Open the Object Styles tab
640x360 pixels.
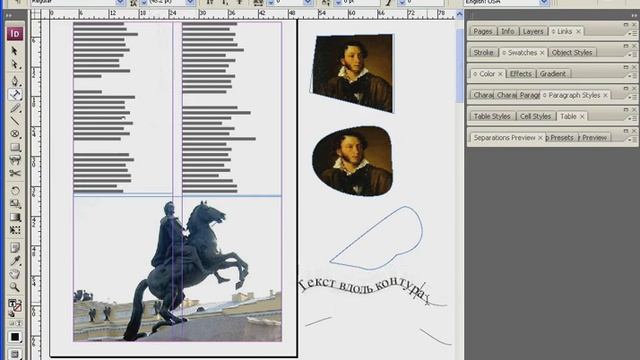(x=571, y=53)
